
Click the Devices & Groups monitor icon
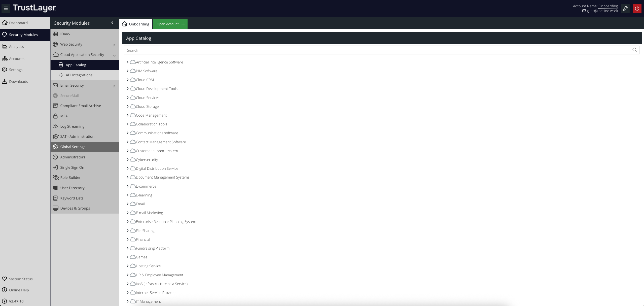(55, 208)
